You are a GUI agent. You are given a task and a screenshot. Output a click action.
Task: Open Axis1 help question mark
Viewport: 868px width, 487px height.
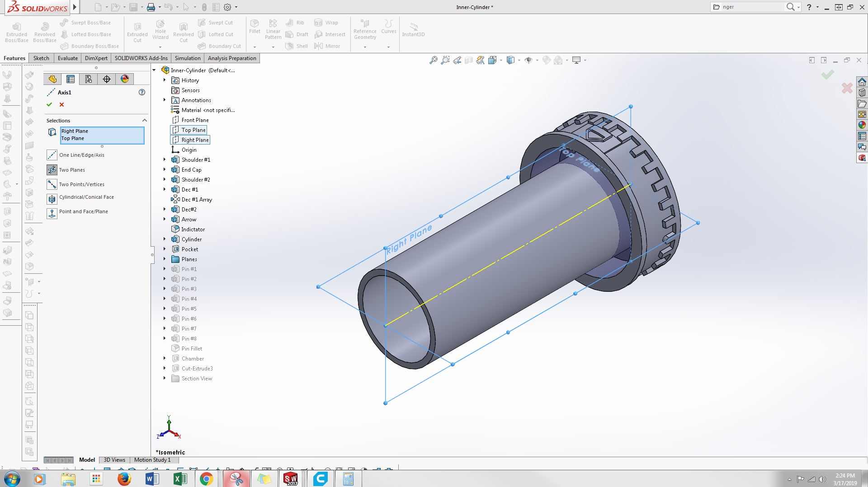point(142,92)
